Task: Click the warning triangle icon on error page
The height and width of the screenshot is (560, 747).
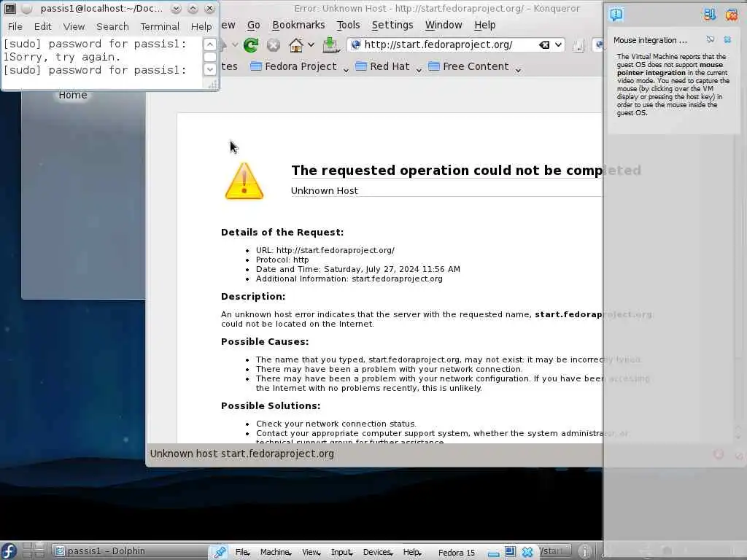Action: (x=244, y=181)
